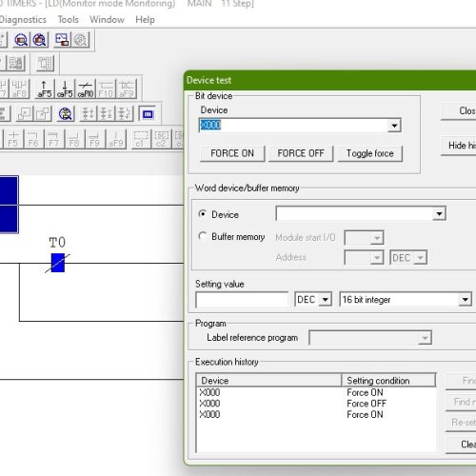Select the horizontal line F10 tool

click(106, 89)
